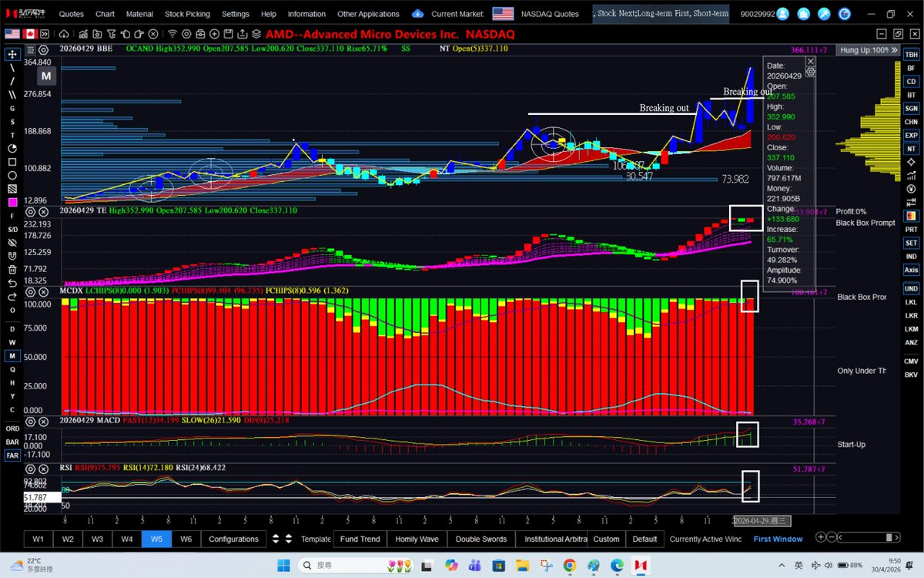This screenshot has height=578, width=924.
Task: Click the template down arrow stepper
Action: pos(289,542)
